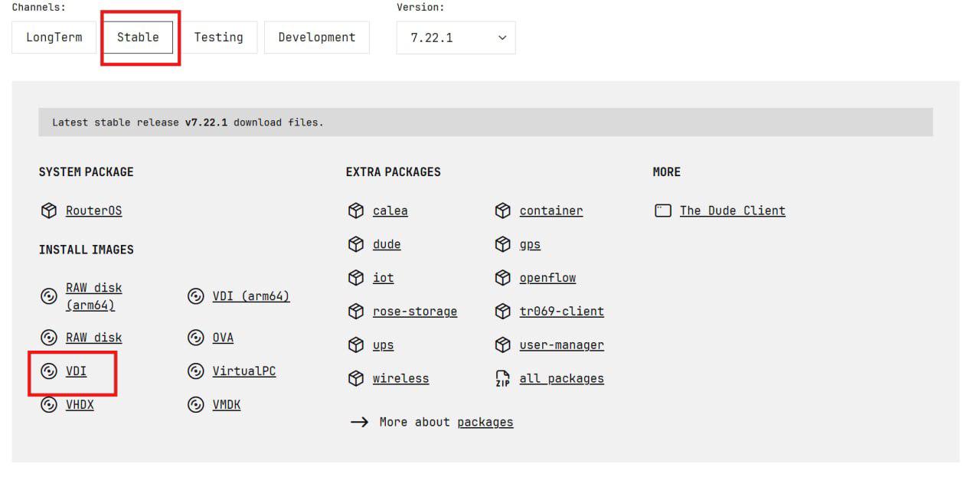The width and height of the screenshot is (980, 477).
Task: Open the version 7.22.1 dropdown
Action: click(x=456, y=38)
